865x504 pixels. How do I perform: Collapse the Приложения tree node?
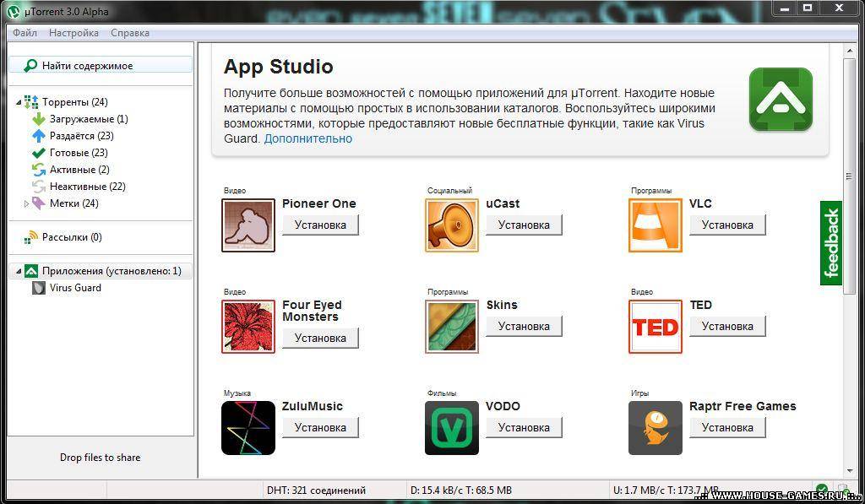pyautogui.click(x=19, y=271)
